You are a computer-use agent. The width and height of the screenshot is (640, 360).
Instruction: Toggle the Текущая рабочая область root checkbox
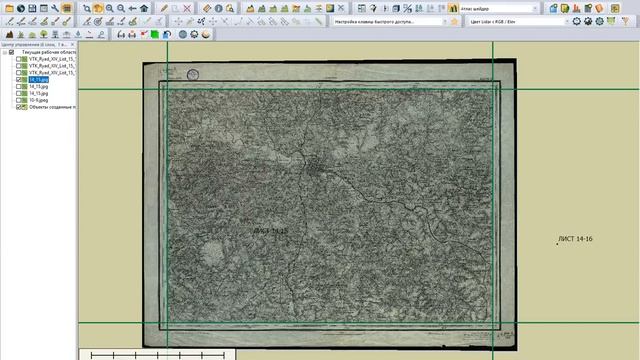(11, 52)
